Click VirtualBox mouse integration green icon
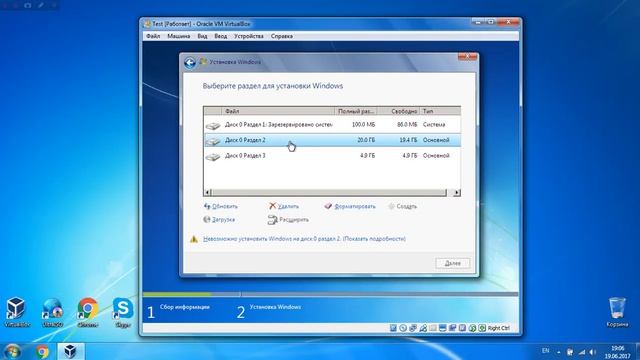Viewport: 640px width, 360px height. click(472, 328)
